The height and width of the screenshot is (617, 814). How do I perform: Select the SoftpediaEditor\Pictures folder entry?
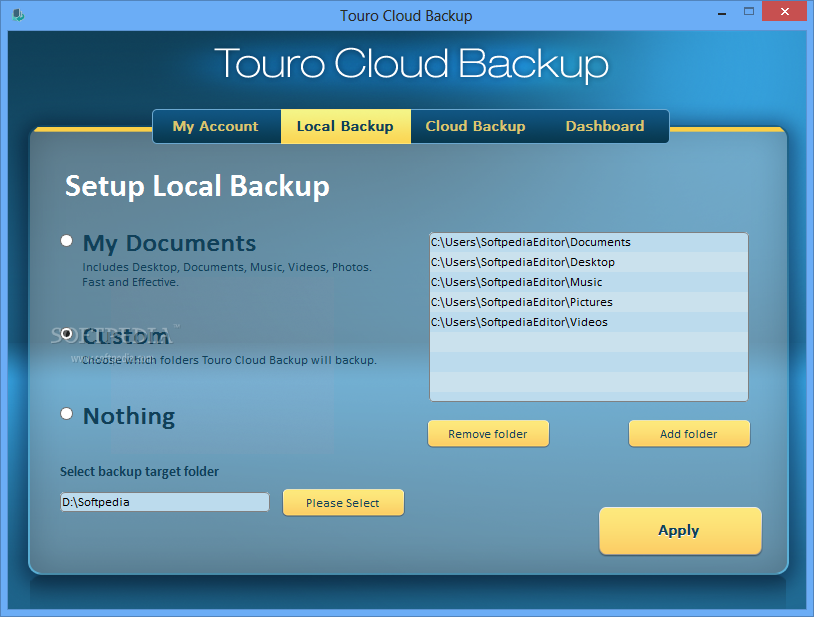point(589,302)
